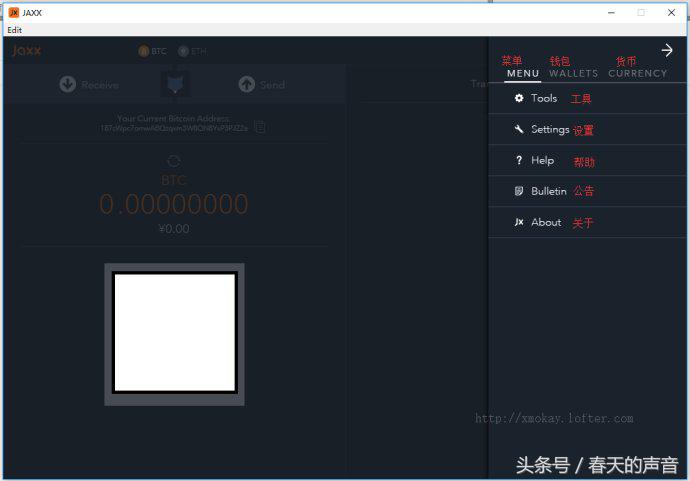Screen dimensions: 690x481
Task: Click the gear icon beside Tools
Action: 519,98
